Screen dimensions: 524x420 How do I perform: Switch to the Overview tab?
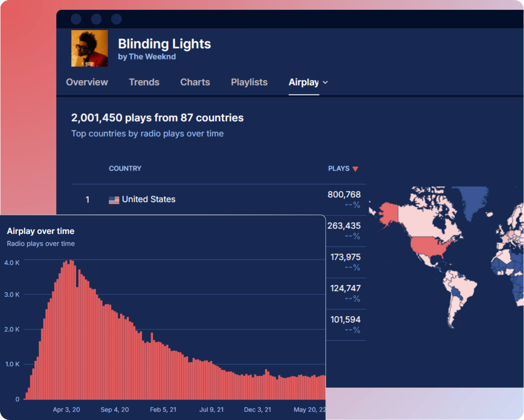(x=87, y=82)
